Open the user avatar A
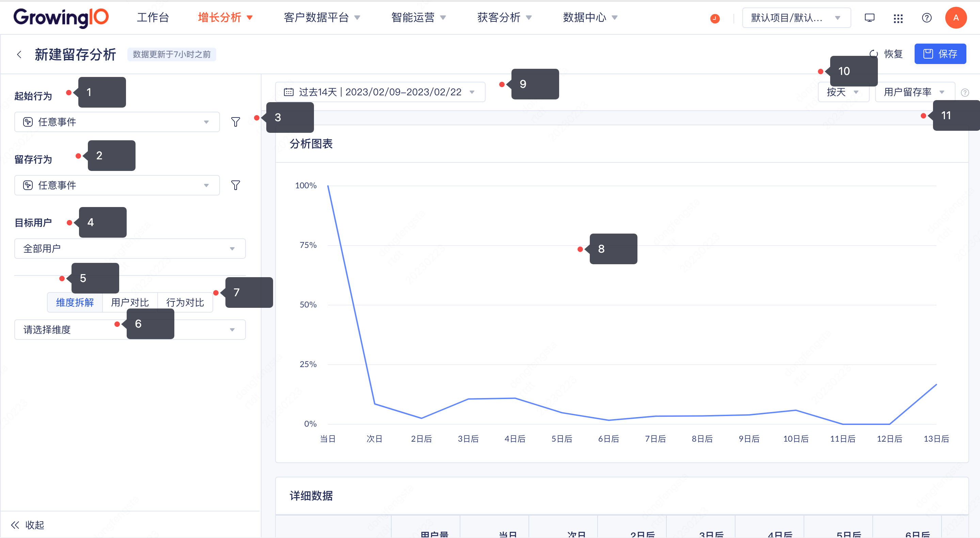 (x=955, y=18)
